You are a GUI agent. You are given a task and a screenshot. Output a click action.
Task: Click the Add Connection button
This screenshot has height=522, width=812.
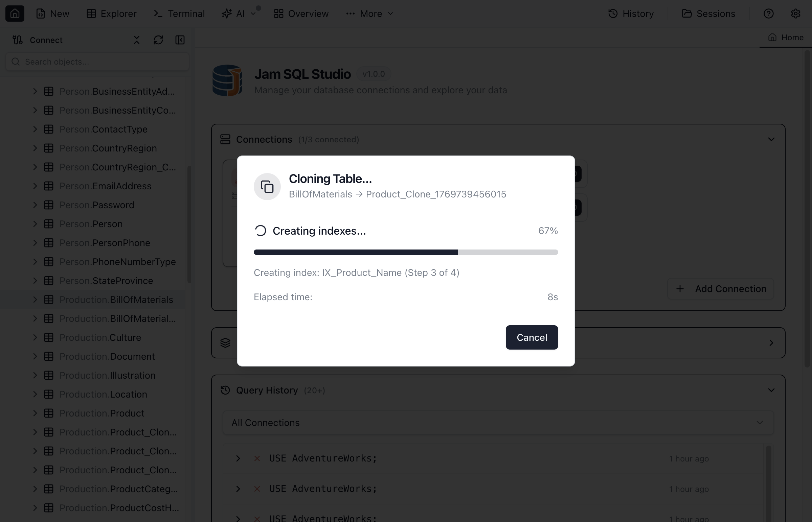click(720, 289)
